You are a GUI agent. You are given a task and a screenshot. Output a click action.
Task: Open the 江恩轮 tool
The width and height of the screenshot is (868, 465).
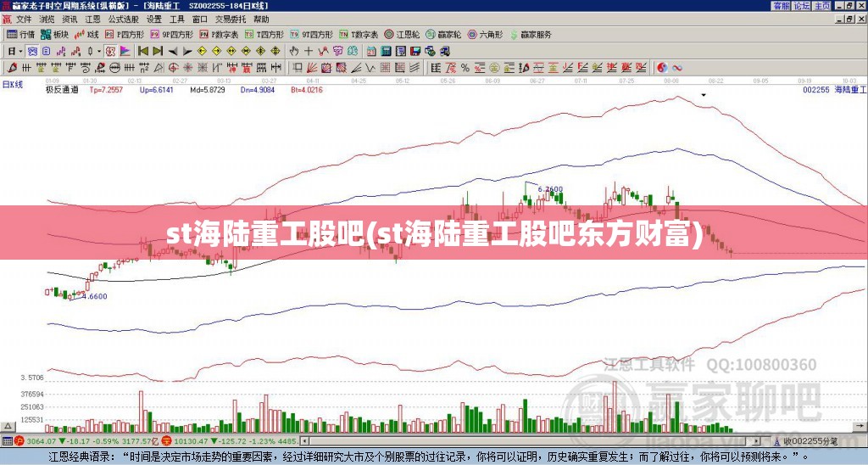coord(402,34)
